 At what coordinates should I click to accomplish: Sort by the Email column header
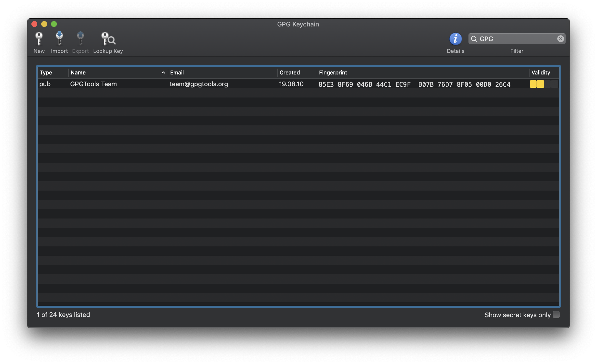[x=177, y=73]
